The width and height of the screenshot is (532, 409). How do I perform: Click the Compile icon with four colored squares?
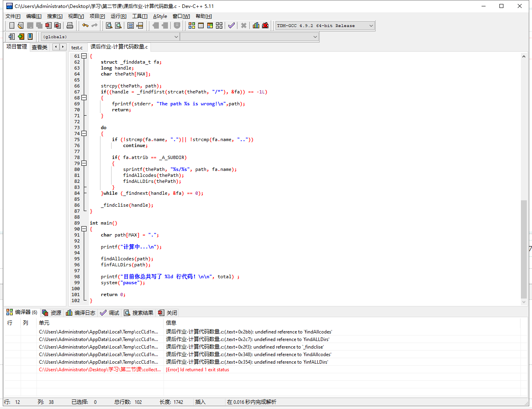(192, 25)
